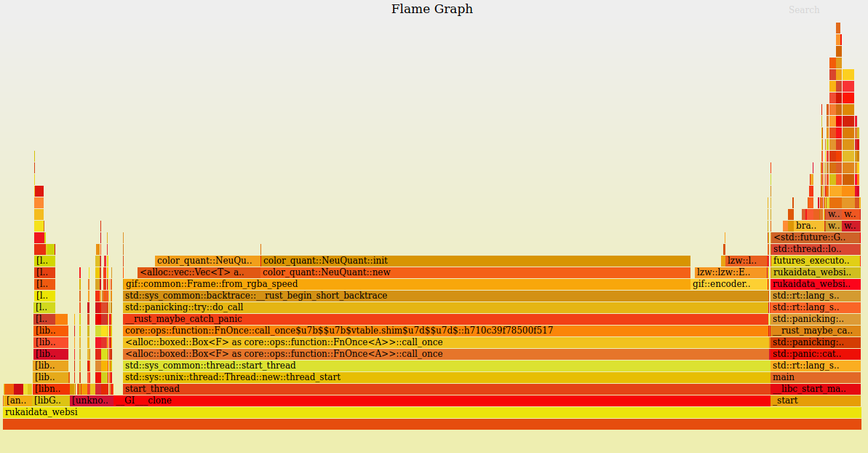Viewport: 868px width, 453px height.
Task: Select the main frame
Action: 816,378
